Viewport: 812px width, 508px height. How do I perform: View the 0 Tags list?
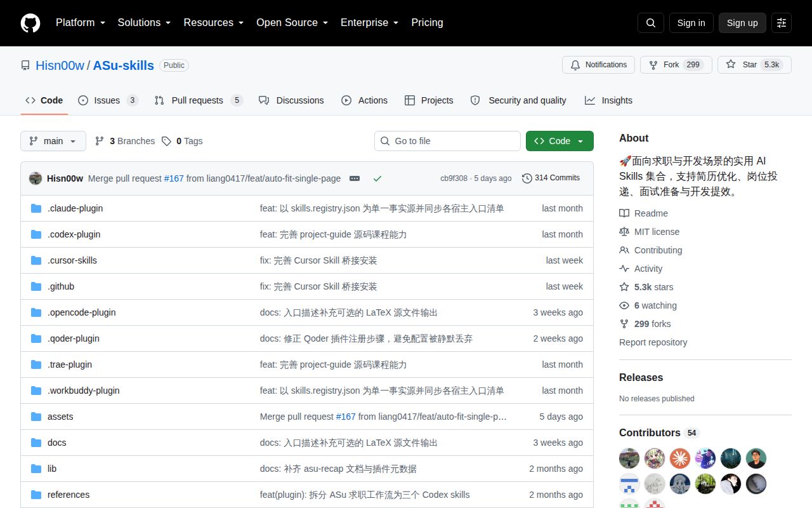pos(182,141)
